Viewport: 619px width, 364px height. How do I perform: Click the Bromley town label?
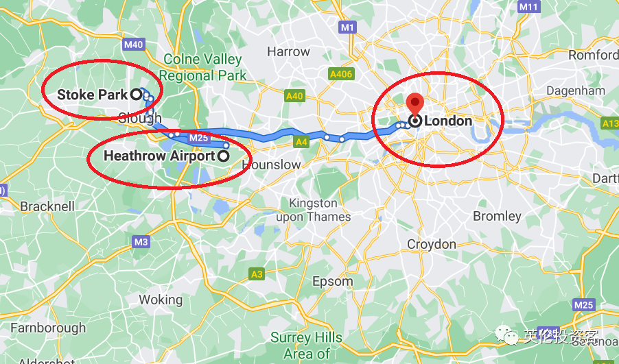click(x=497, y=216)
